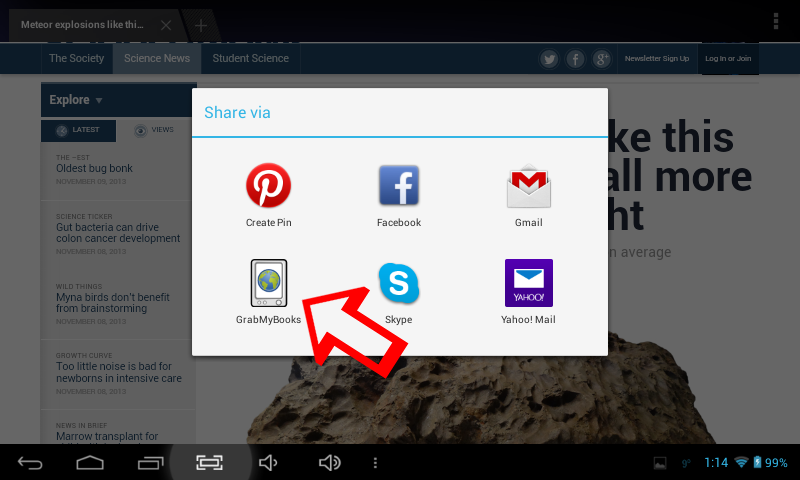The width and height of the screenshot is (800, 480).
Task: Click Newsletter Sign Up link
Action: [x=657, y=59]
